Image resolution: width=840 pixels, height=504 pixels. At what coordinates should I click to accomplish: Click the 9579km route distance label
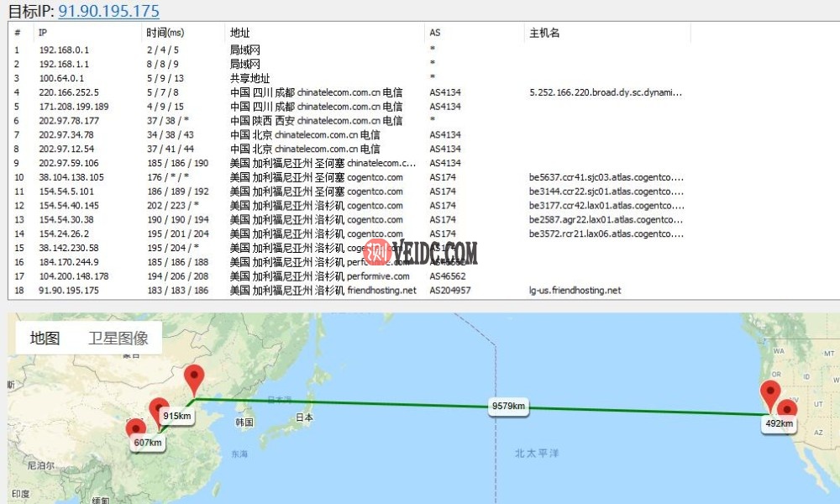tap(507, 406)
